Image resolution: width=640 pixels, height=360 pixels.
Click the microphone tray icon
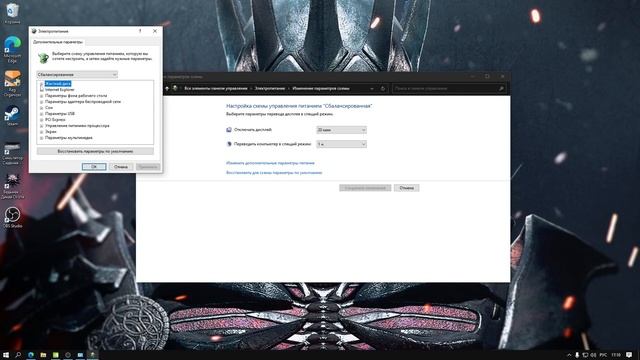click(577, 355)
